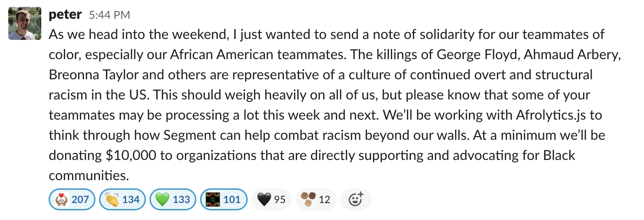Screen dimensions: 644x220
Task: Open the profile via username peter
Action: [x=65, y=15]
